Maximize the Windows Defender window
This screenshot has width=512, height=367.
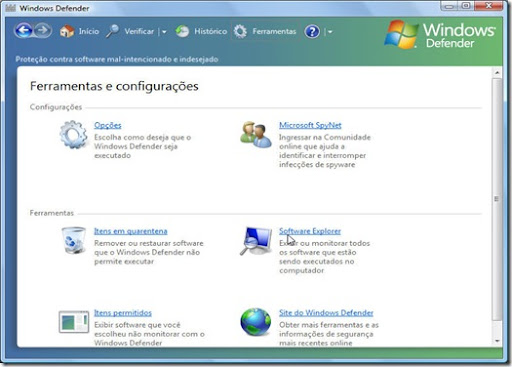(466, 6)
